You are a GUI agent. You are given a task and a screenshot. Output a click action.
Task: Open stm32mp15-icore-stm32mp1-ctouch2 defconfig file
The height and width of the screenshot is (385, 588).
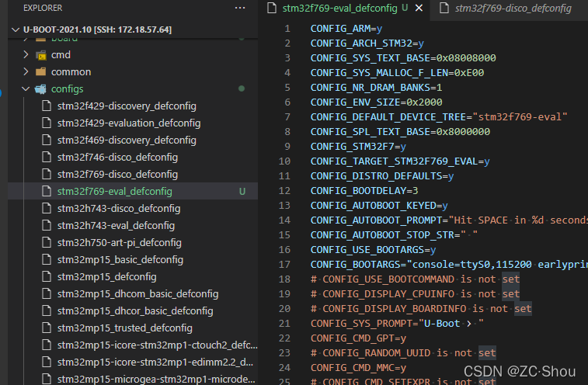158,345
